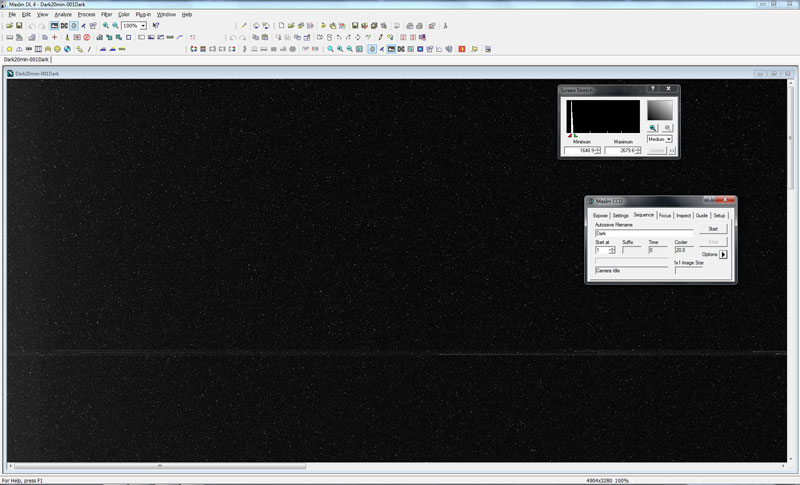Screen dimensions: 800x485
Task: Click the gradient preview in Screen Stretch
Action: tap(661, 109)
